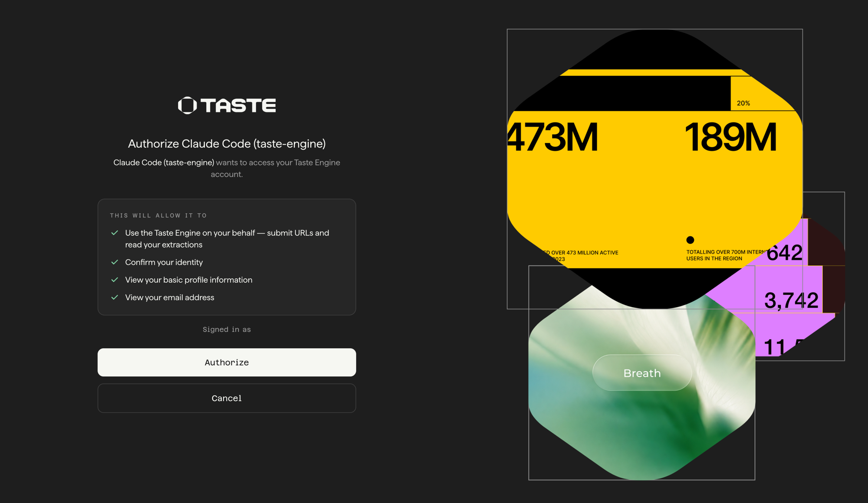The width and height of the screenshot is (868, 503).
Task: Click the Breath pill button
Action: click(x=642, y=373)
